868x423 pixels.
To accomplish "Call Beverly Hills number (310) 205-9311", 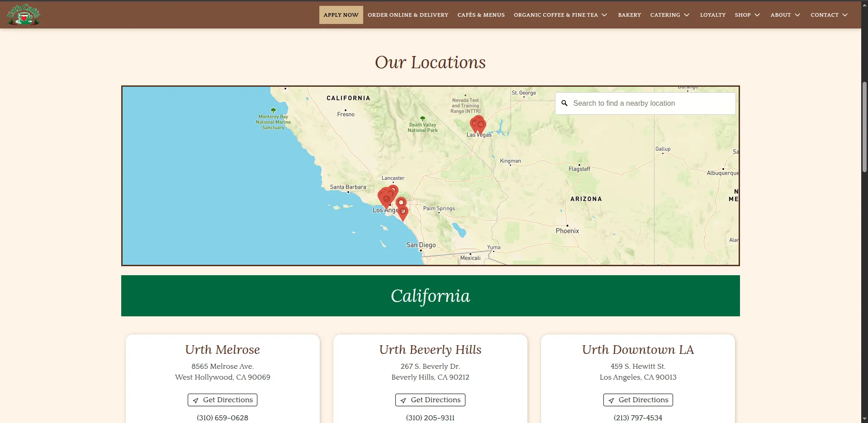I will point(430,418).
